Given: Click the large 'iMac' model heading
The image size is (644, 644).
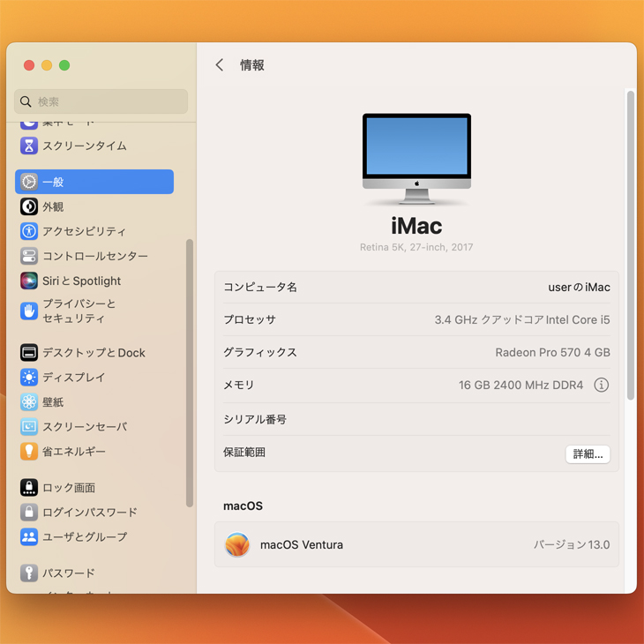Looking at the screenshot, I should (x=416, y=226).
